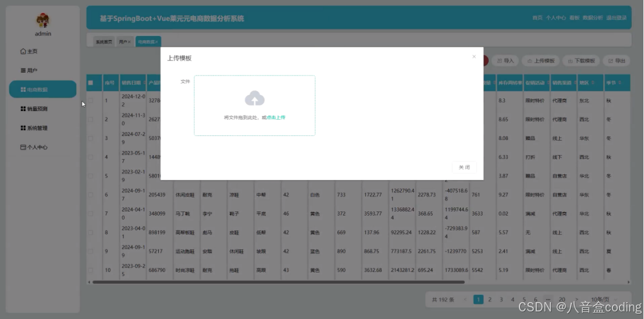
Task: Click the cloud upload icon in dialog
Action: point(255,98)
